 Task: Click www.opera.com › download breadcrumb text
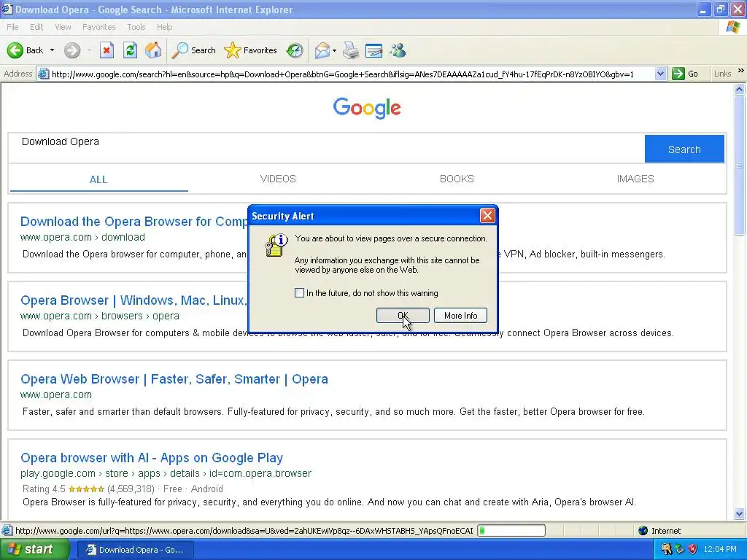(x=82, y=237)
